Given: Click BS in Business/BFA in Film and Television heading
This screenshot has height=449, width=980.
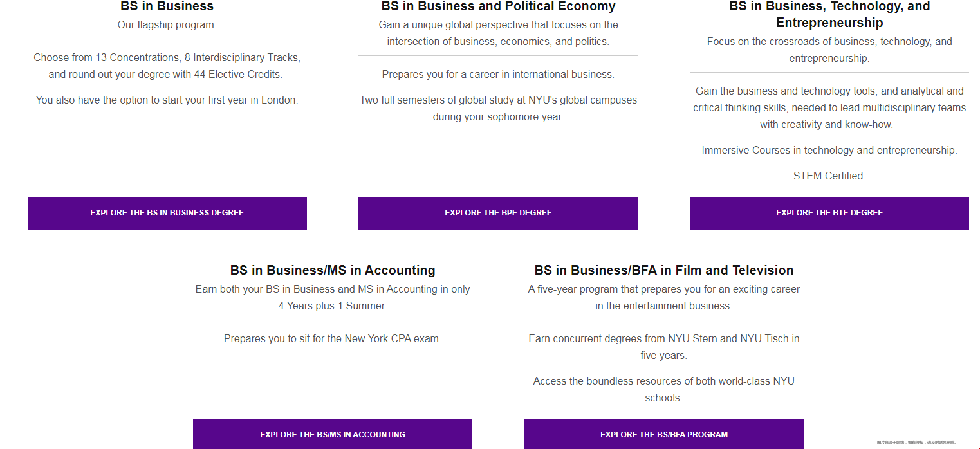Looking at the screenshot, I should coord(664,270).
